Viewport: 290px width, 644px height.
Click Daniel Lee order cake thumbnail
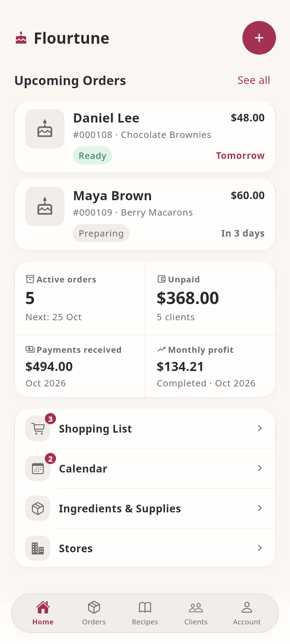pos(45,129)
